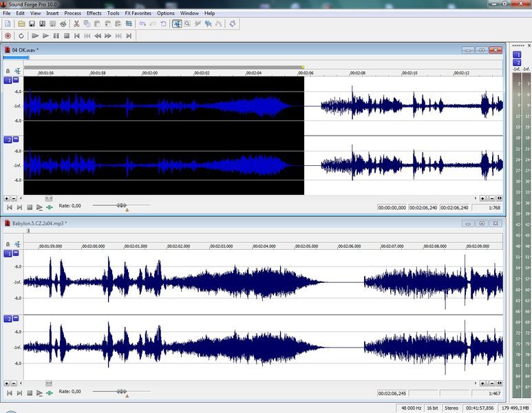Click the horizontal scrollbar thumb in 04 OK.wav
Image resolution: width=532 pixels, height=413 pixels.
click(49, 198)
